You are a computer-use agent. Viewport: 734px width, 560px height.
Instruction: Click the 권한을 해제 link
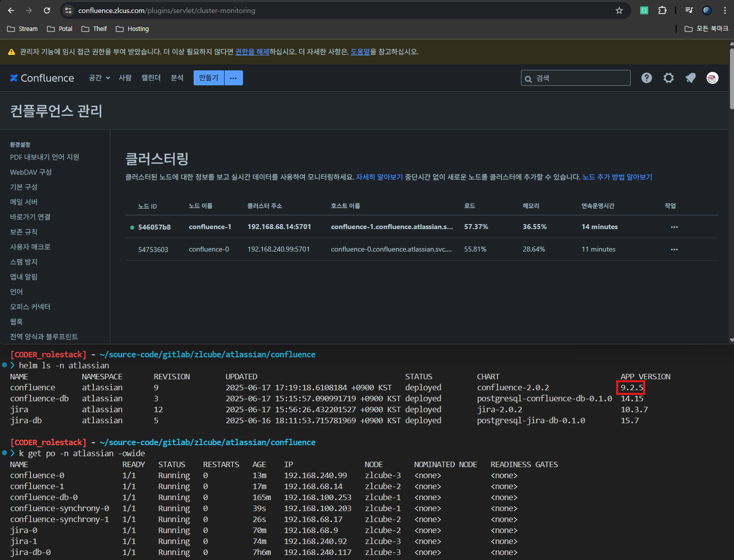252,52
